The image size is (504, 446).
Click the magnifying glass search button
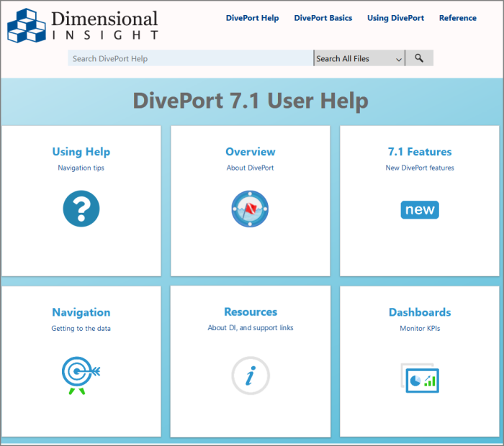(x=419, y=58)
